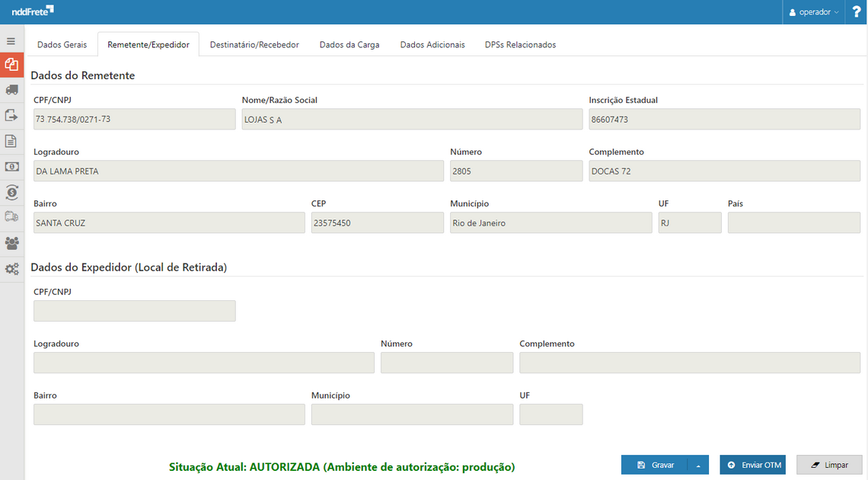Click the Expedidor Bairro empty field
This screenshot has height=480, width=868.
169,414
